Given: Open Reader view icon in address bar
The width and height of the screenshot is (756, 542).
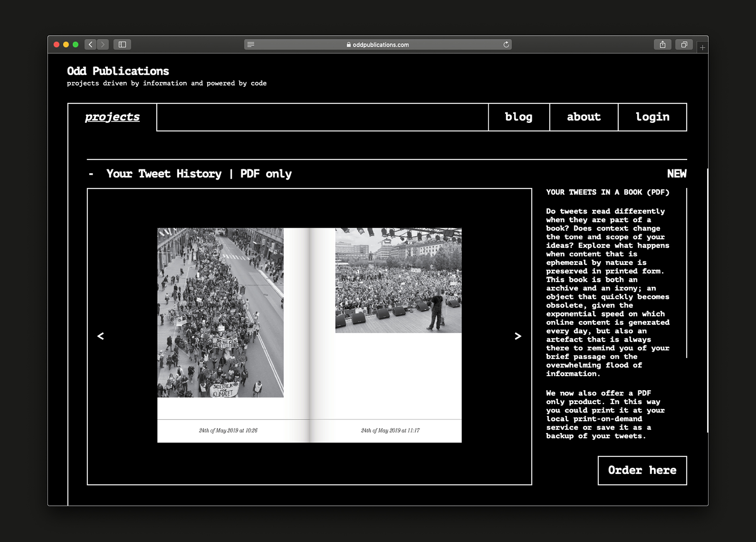Looking at the screenshot, I should click(x=251, y=45).
